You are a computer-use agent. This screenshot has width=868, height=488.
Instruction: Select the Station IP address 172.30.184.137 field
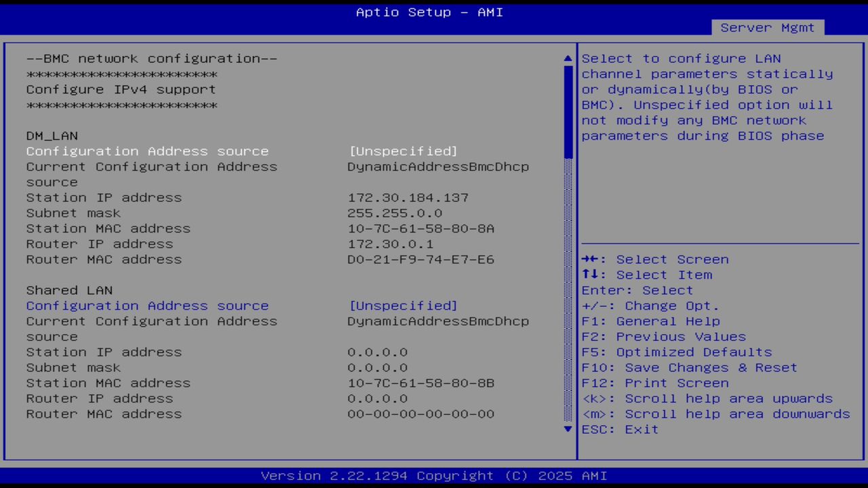tap(408, 197)
